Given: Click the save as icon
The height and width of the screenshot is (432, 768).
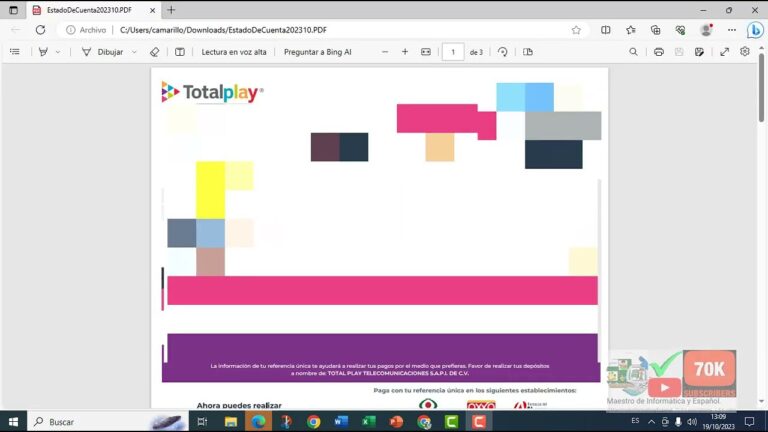Looking at the screenshot, I should tap(699, 52).
